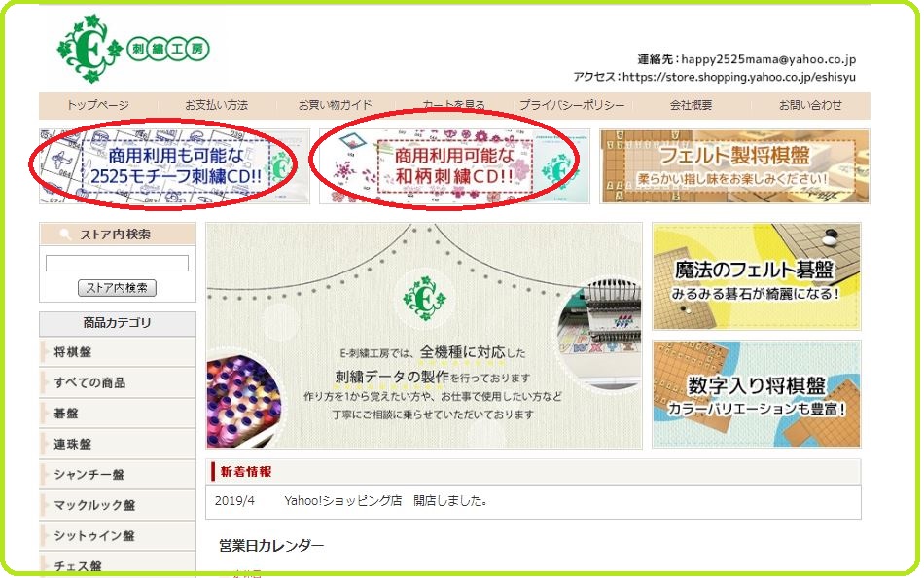The height and width of the screenshot is (578, 924).
Task: Click the ストア内検索 submit button
Action: [118, 288]
